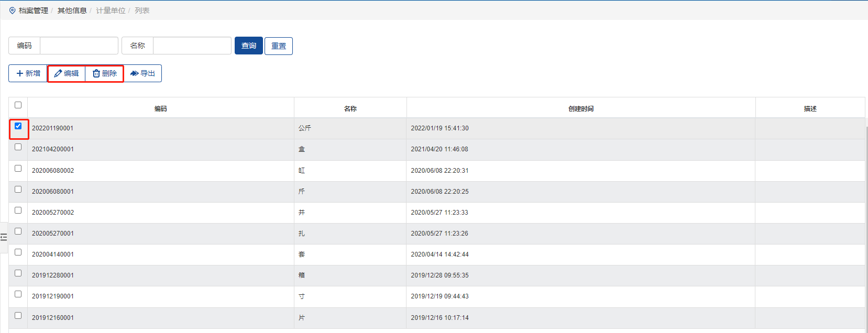Screen dimensions: 868x333
Task: Click the 删除 trash delete button
Action: [x=105, y=73]
